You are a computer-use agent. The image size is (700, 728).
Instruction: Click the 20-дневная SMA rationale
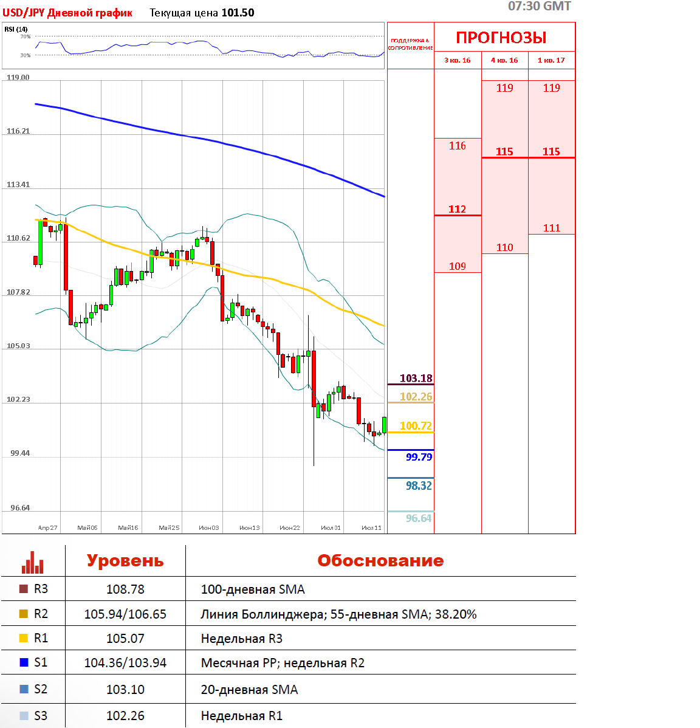tap(249, 690)
